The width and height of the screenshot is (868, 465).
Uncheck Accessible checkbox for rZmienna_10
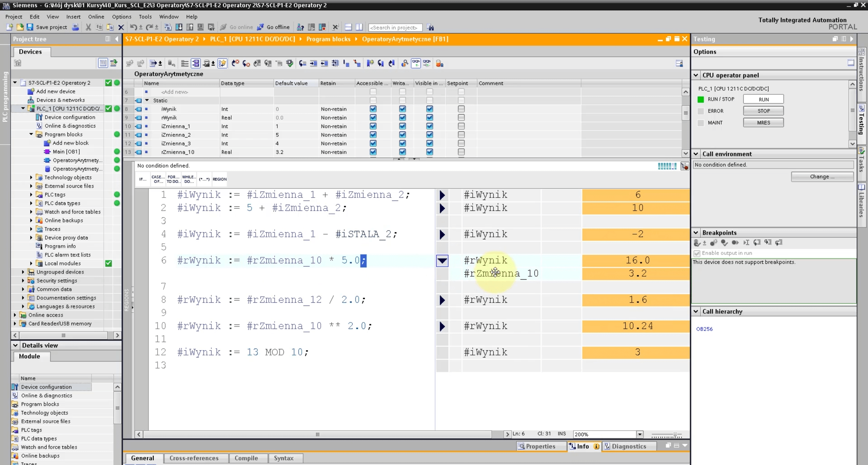click(373, 152)
